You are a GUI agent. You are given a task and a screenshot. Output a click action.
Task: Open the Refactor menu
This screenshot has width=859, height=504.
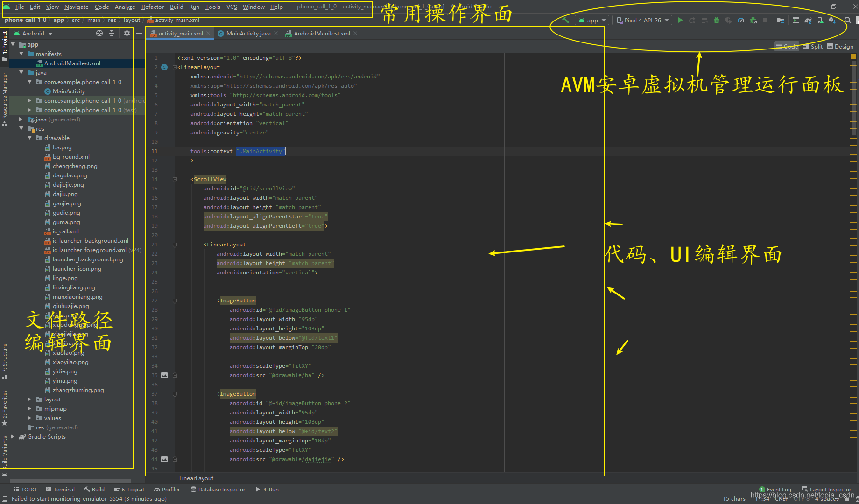coord(153,7)
